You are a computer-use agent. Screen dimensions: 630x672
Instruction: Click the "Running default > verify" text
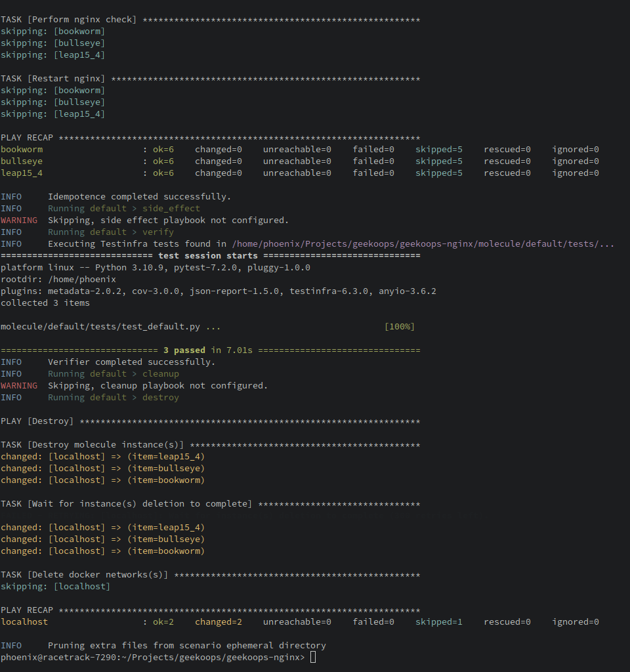coord(110,232)
